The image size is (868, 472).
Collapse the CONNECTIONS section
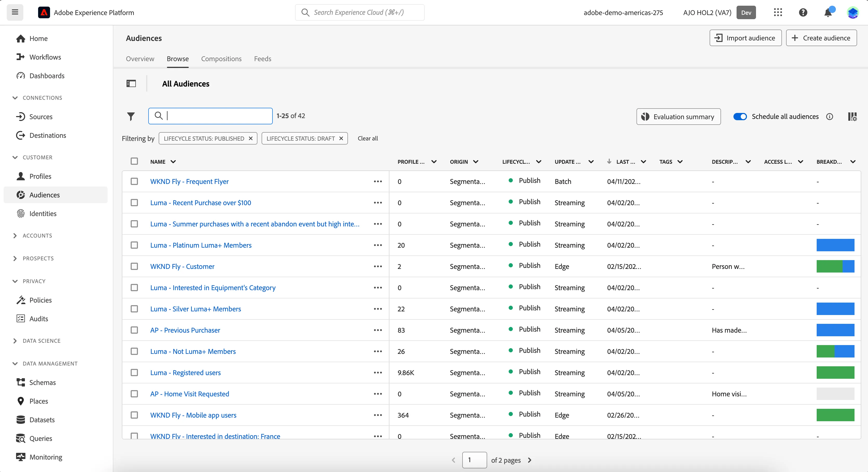tap(15, 98)
